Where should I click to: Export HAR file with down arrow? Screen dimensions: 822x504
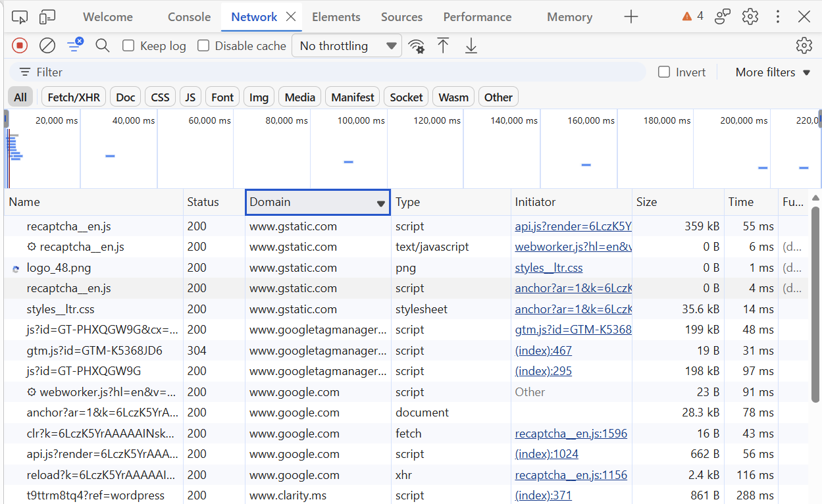pos(471,45)
